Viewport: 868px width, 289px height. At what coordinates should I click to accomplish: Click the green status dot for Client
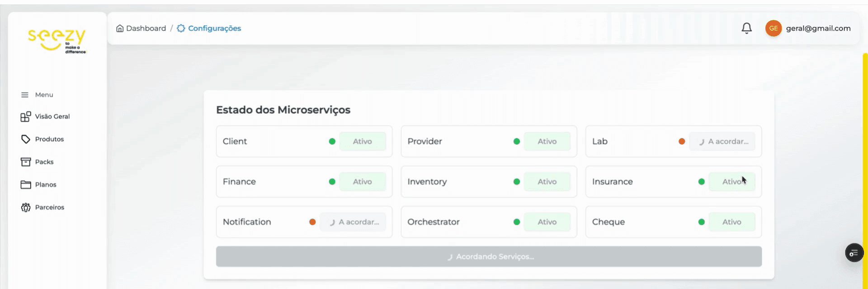(332, 141)
